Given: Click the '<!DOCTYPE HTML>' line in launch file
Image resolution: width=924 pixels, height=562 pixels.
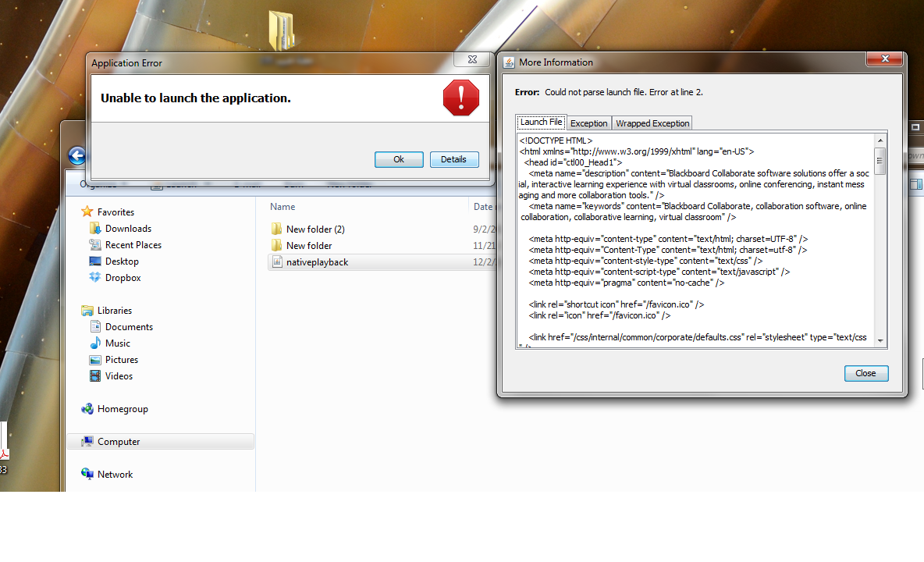Looking at the screenshot, I should tap(556, 140).
